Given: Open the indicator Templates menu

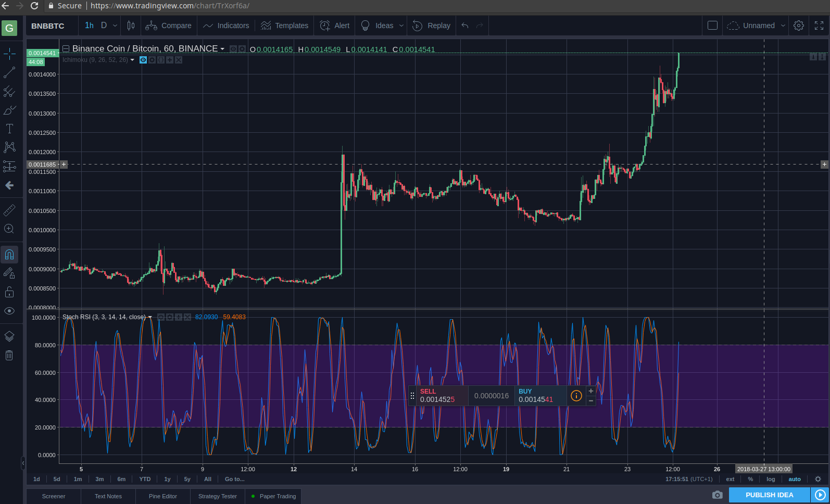Looking at the screenshot, I should point(284,26).
